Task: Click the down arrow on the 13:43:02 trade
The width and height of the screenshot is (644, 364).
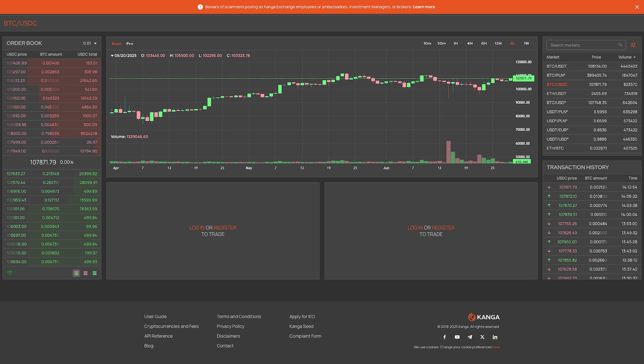Action: click(549, 251)
